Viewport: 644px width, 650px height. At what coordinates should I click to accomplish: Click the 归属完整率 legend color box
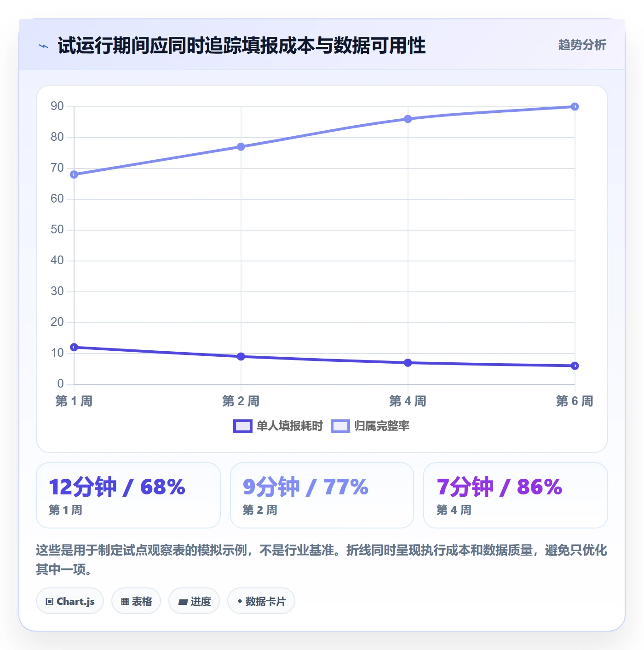[340, 426]
